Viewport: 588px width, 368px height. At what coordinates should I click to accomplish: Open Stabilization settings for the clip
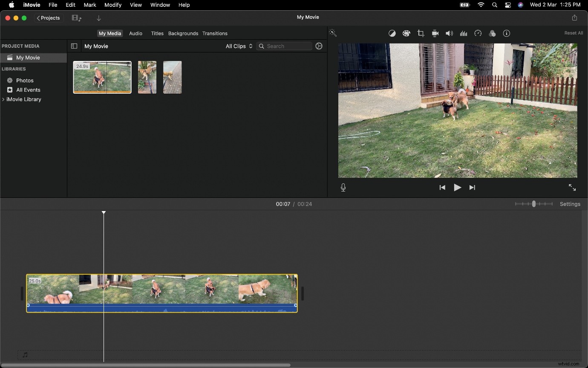(x=435, y=33)
